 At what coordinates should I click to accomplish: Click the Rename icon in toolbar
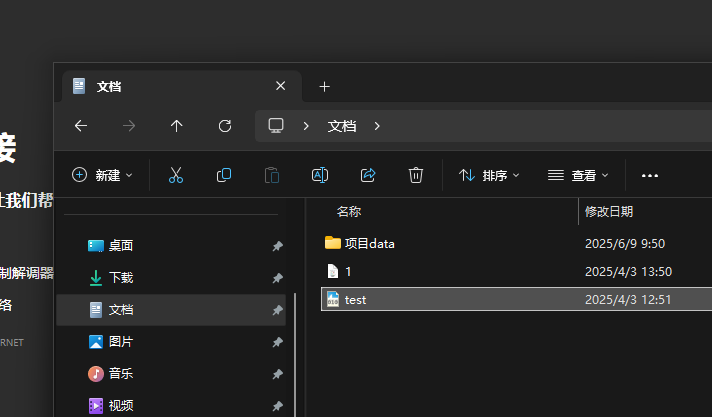coord(320,175)
